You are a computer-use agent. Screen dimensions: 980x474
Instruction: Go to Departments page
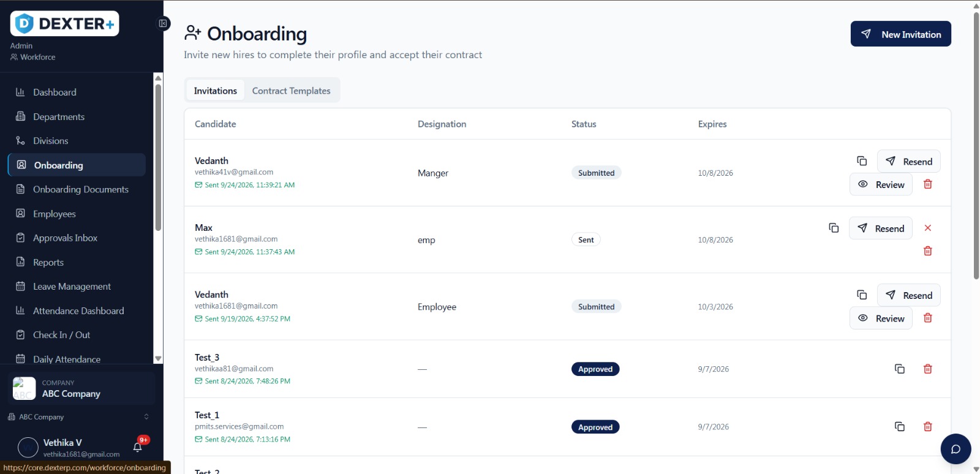77,117
